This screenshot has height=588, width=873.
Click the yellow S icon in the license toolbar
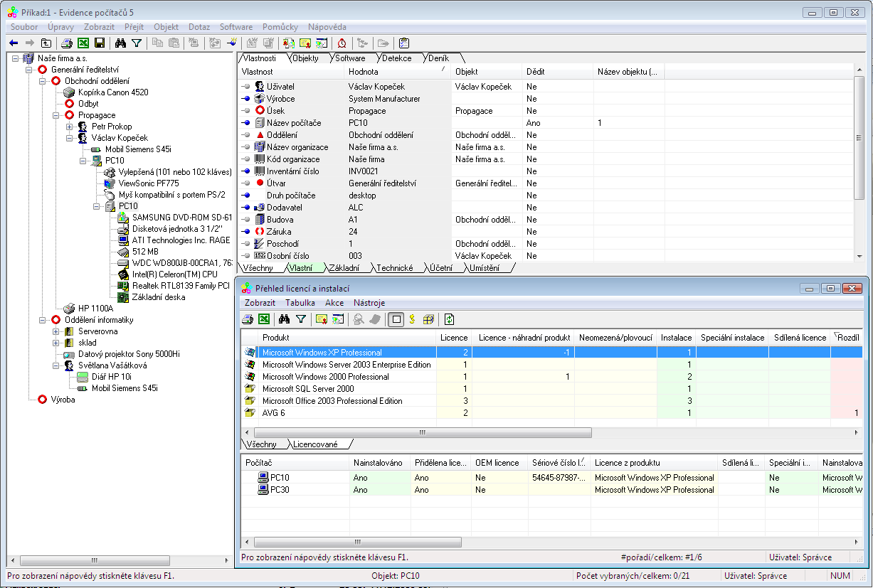[x=413, y=319]
